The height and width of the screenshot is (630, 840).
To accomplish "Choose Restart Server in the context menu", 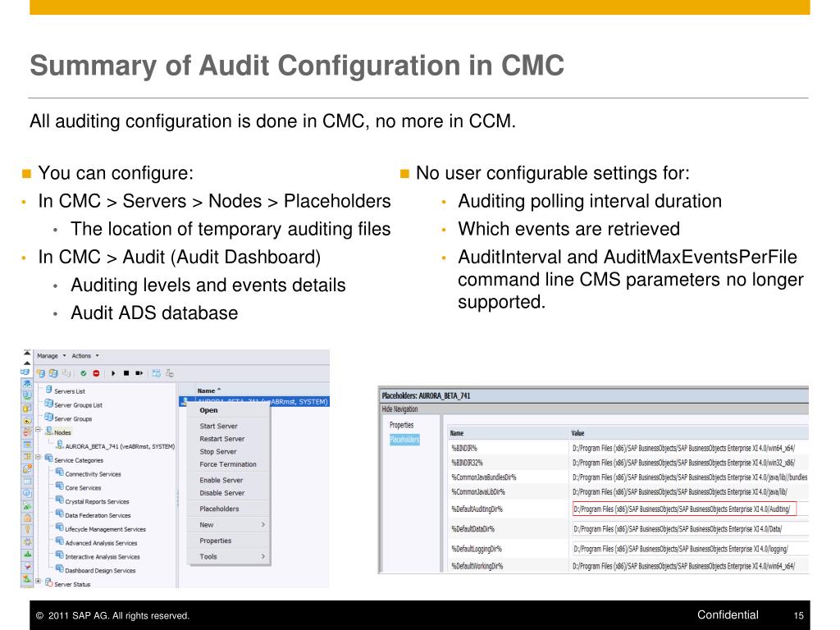I will coord(221,439).
